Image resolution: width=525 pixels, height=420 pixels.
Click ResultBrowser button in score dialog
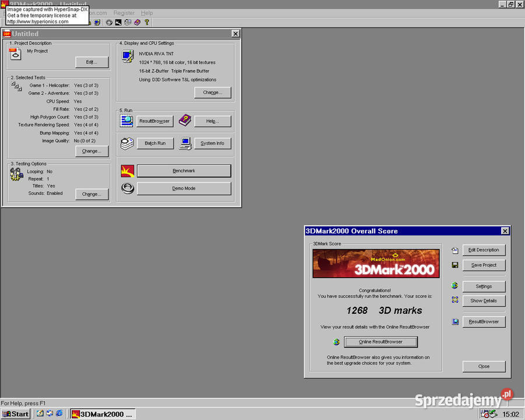coord(484,322)
